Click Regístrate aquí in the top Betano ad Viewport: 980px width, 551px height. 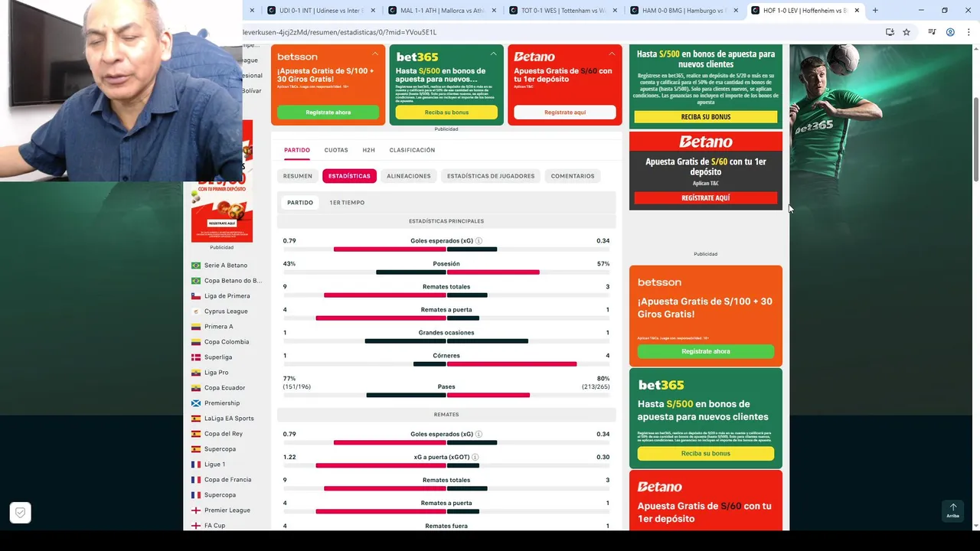pos(565,112)
